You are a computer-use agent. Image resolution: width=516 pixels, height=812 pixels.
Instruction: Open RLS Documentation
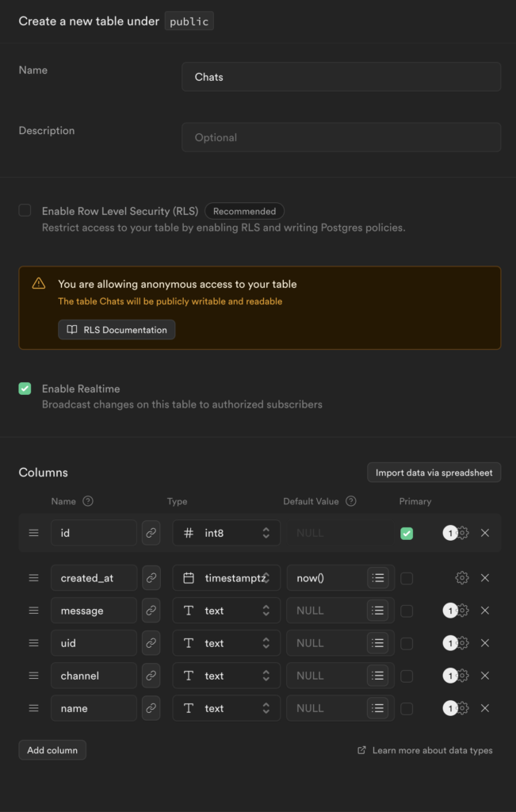117,330
